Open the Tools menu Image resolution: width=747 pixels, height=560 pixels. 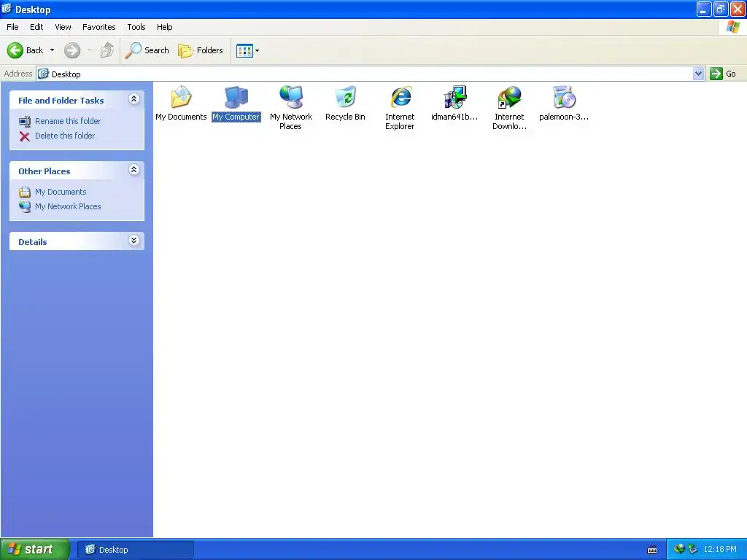point(136,27)
